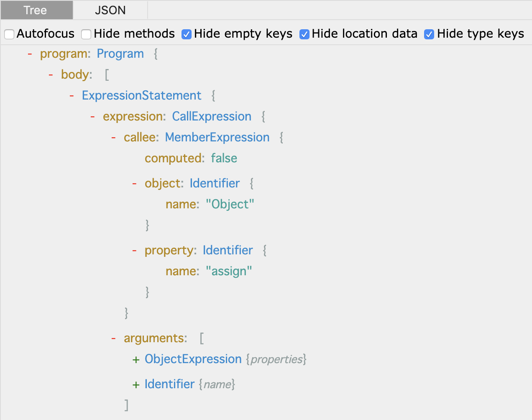Uncheck Hide type keys

coord(429,34)
